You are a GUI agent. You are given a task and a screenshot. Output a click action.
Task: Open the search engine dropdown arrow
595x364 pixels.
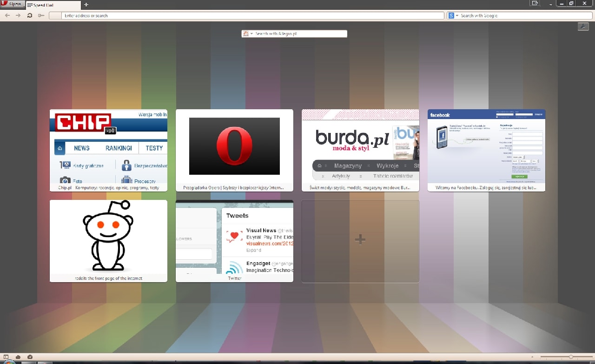tap(456, 15)
